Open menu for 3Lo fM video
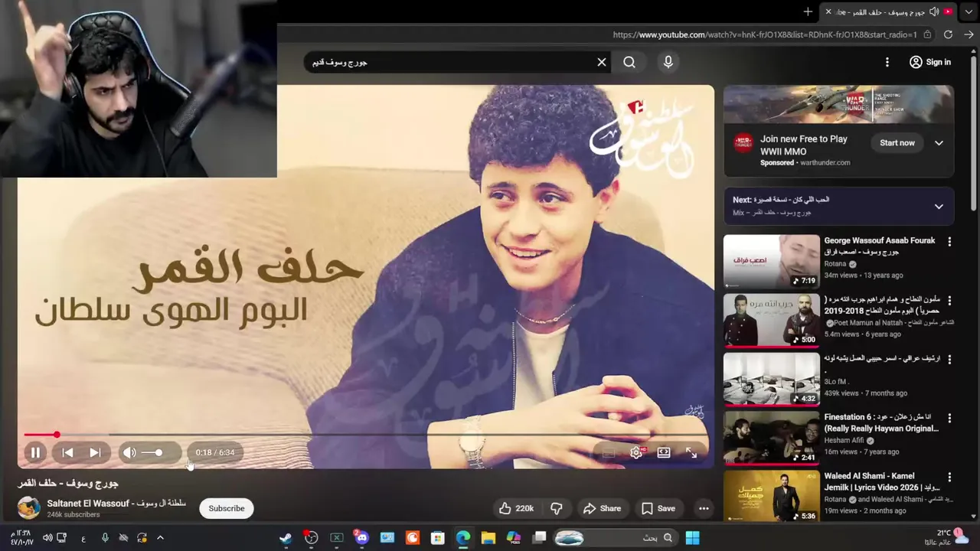The image size is (980, 551). [949, 360]
